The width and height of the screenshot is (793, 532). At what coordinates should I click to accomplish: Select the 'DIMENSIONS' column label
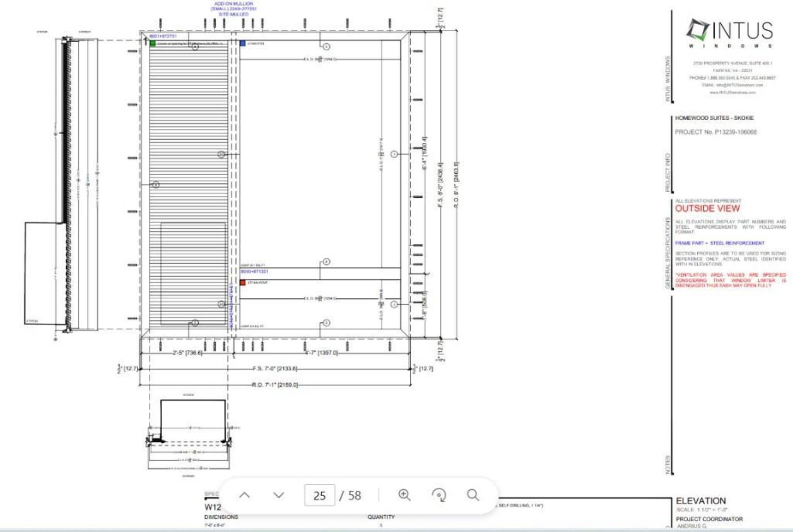[x=221, y=517]
